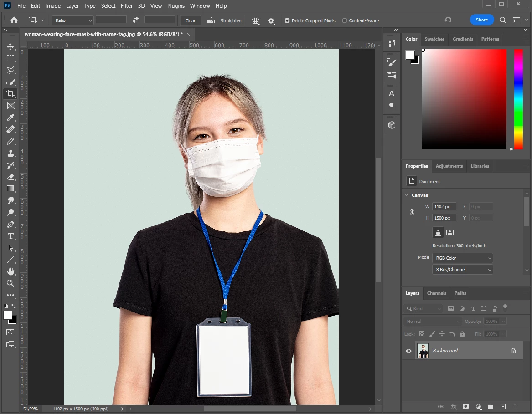Viewport: 532px width, 414px height.
Task: Select the Move tool
Action: click(x=10, y=46)
